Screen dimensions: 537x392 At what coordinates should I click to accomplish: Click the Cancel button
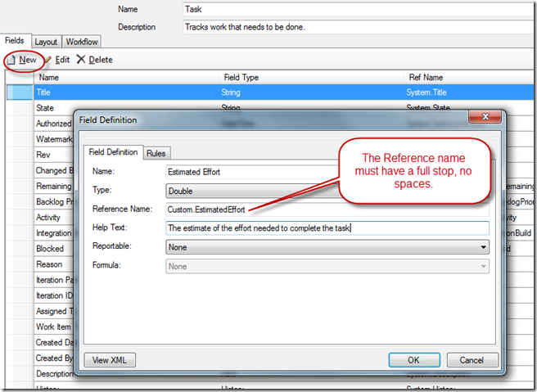[472, 360]
